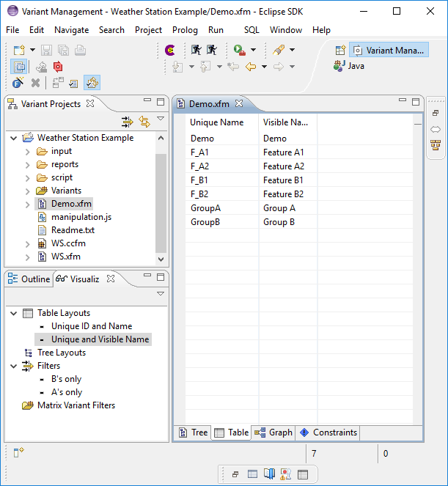This screenshot has width=448, height=486.
Task: Click the red stop icon in toolbar
Action: [58, 66]
